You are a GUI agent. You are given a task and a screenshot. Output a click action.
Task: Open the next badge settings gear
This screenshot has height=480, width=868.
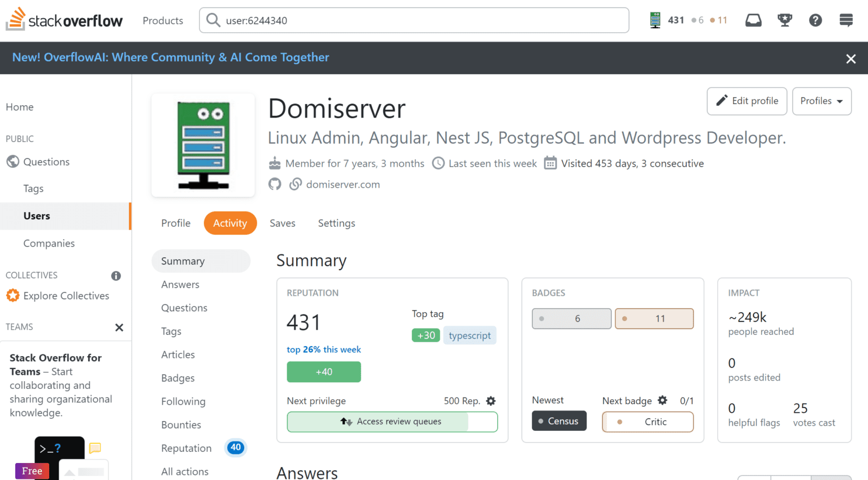coord(662,400)
